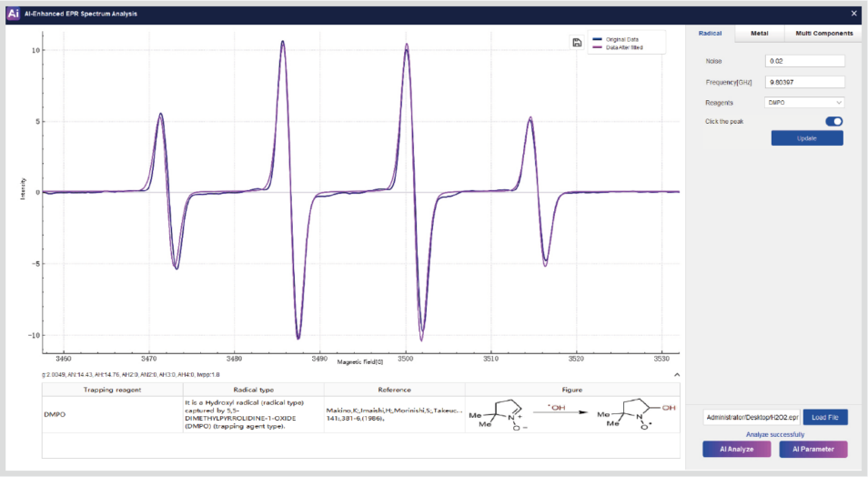The width and height of the screenshot is (868, 477).
Task: Click the Load File button
Action: [826, 418]
